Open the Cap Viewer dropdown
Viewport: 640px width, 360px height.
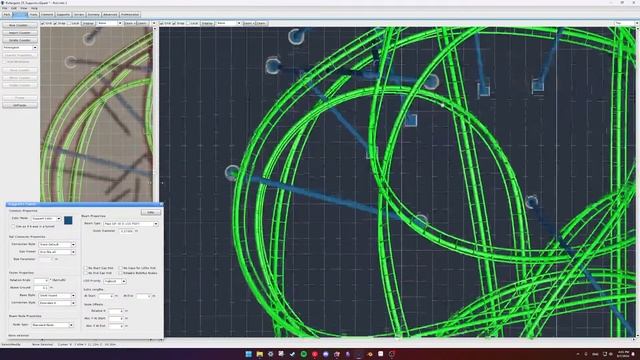[57, 252]
